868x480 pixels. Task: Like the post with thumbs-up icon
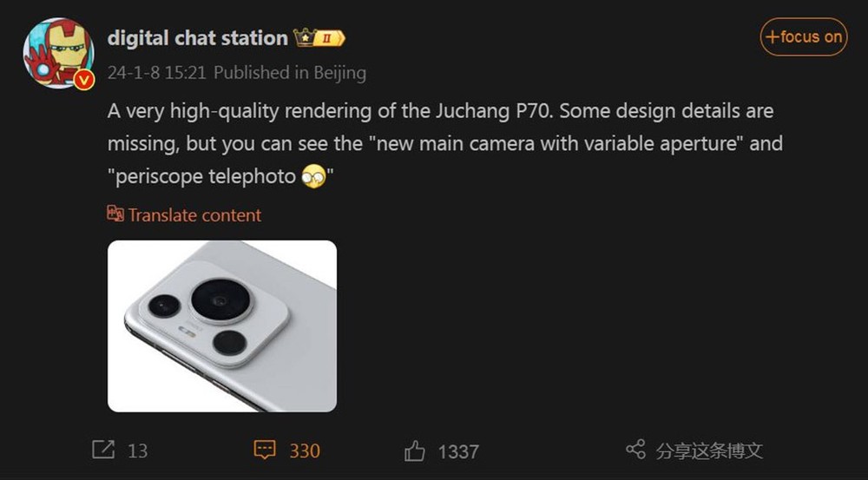click(x=415, y=450)
